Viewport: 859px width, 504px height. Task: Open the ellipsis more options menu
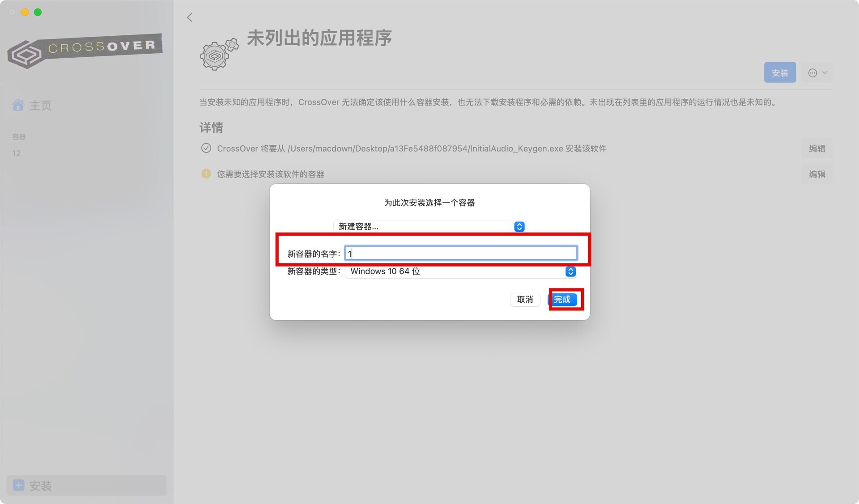point(812,73)
